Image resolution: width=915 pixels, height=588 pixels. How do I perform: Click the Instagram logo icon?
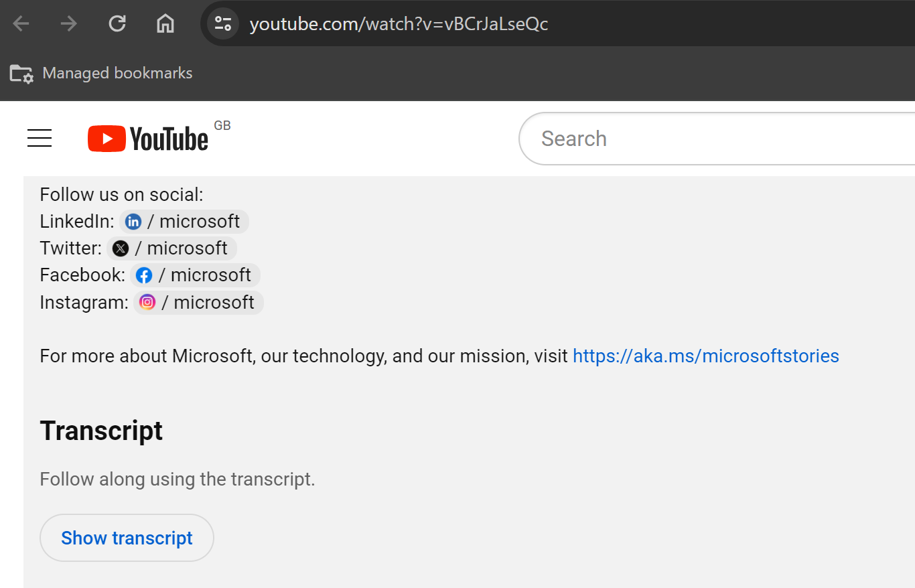(x=147, y=302)
